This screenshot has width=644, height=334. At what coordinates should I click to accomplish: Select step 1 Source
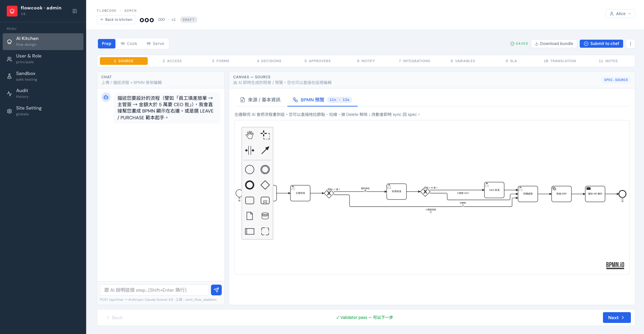(x=124, y=61)
